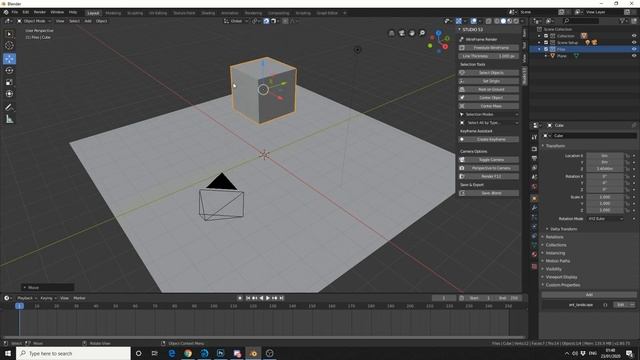Click the navigation axis gizmo
The height and width of the screenshot is (360, 640).
point(439,41)
